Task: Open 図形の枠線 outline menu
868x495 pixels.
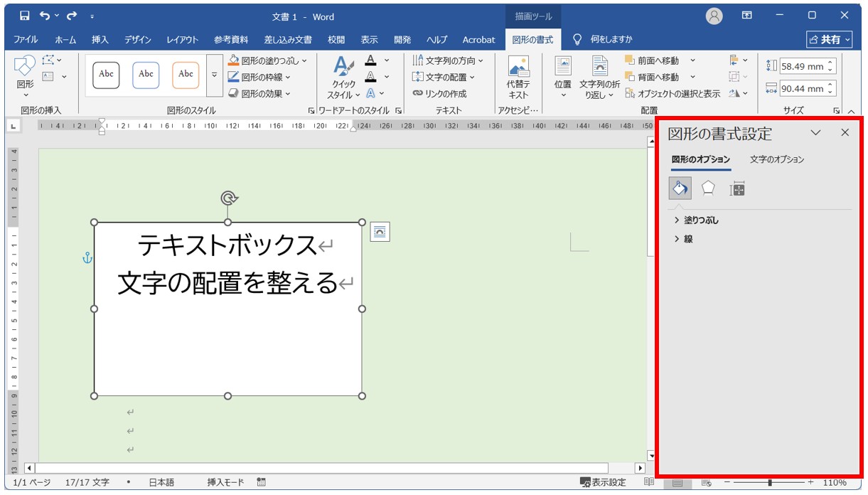Action: click(x=259, y=77)
